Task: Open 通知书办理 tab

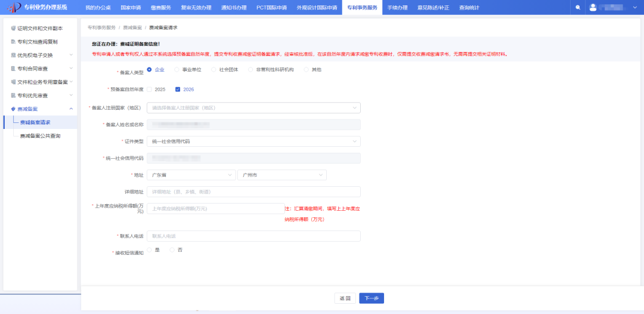Action: pyautogui.click(x=234, y=7)
